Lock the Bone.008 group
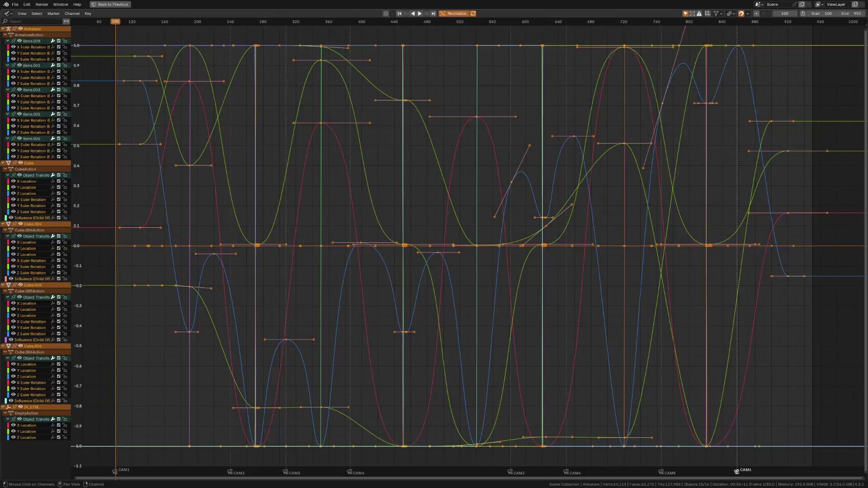The image size is (868, 488). click(65, 41)
